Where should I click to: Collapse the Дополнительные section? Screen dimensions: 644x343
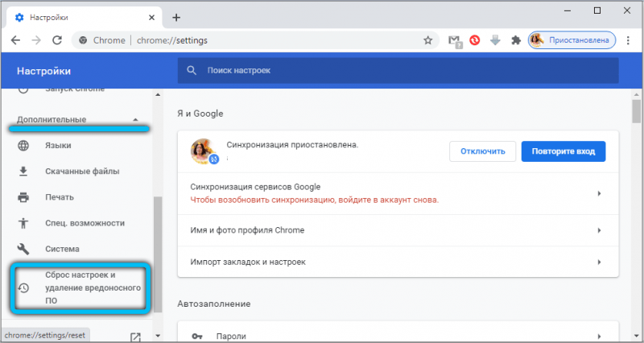coord(135,119)
